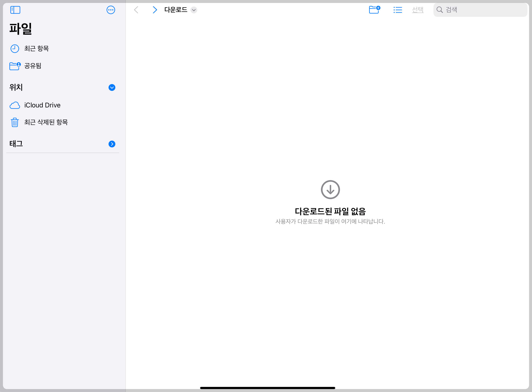Switch view using list view icon
The width and height of the screenshot is (532, 392).
point(398,10)
